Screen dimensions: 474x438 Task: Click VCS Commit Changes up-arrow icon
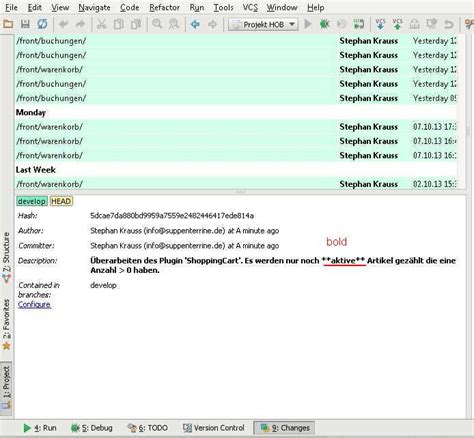point(397,24)
